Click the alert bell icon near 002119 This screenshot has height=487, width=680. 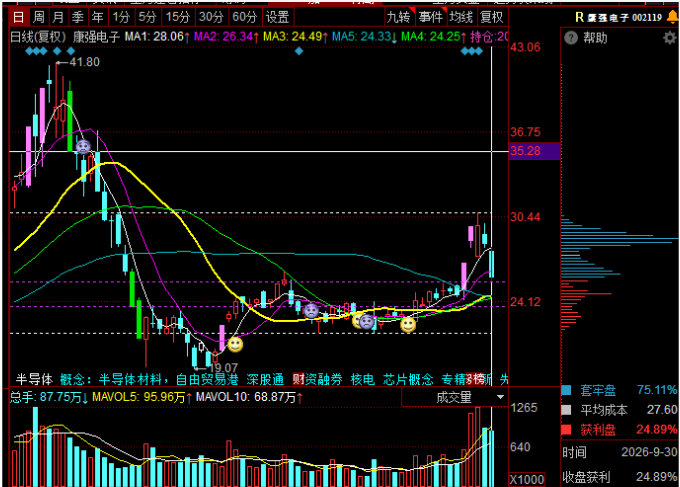click(x=673, y=17)
